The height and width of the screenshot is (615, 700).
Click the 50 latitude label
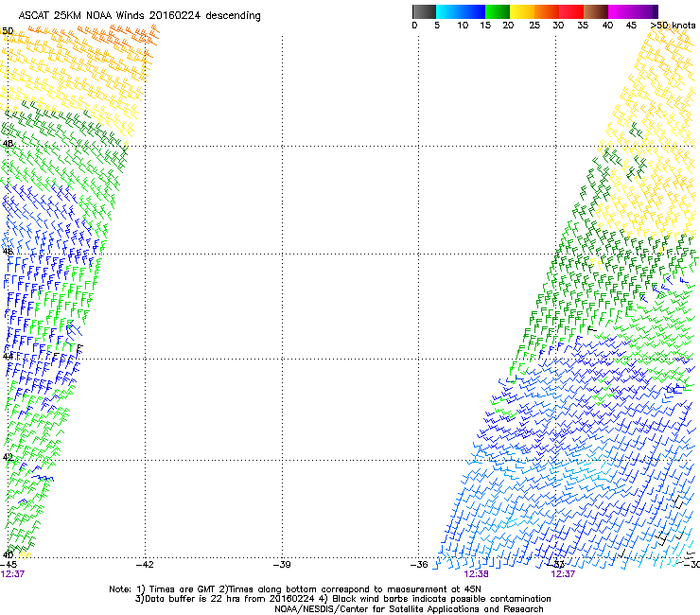pyautogui.click(x=8, y=31)
